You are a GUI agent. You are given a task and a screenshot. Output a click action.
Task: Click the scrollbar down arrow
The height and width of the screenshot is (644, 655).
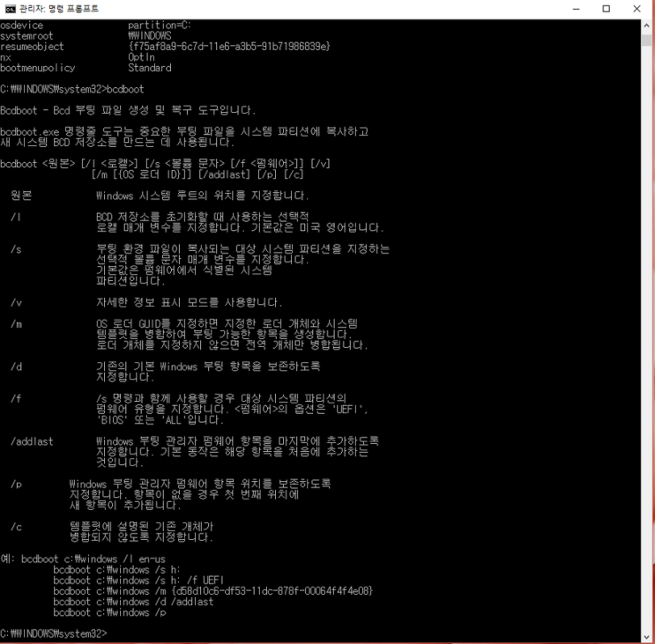pos(646,637)
